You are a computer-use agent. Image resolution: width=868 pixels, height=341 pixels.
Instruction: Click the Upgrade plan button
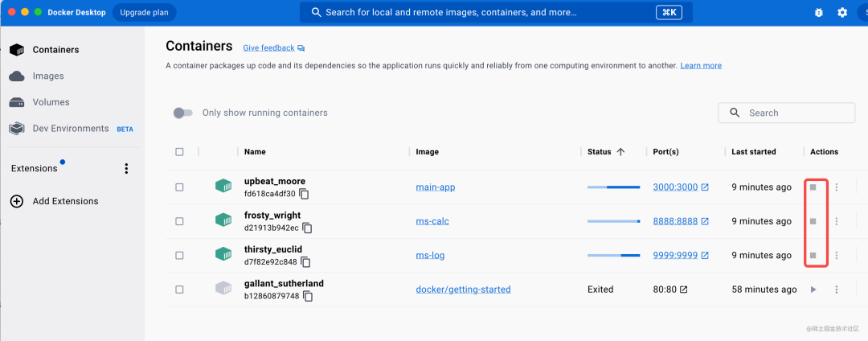(144, 13)
